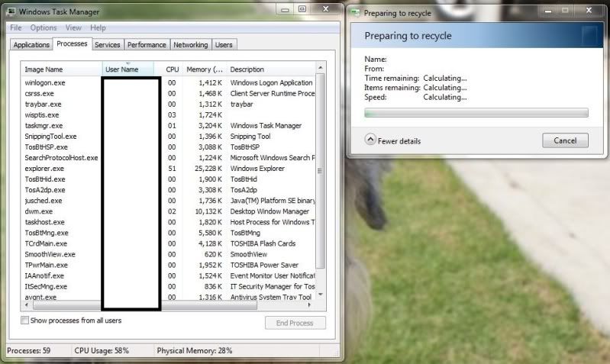This screenshot has height=364, width=610.
Task: Click the vertical scrollbar thumb
Action: 321,170
